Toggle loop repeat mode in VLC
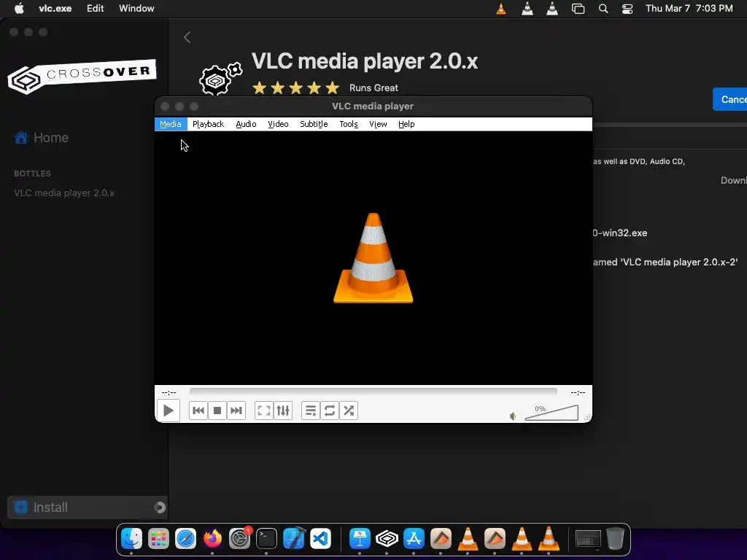Screen dimensions: 747x560 (330, 411)
